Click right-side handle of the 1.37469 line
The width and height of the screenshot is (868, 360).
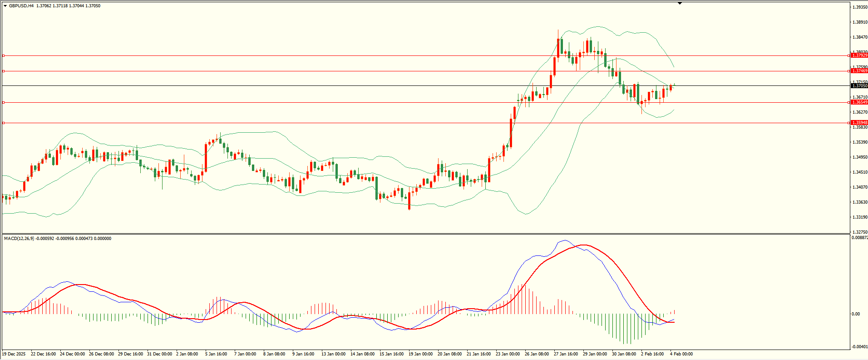pyautogui.click(x=849, y=71)
